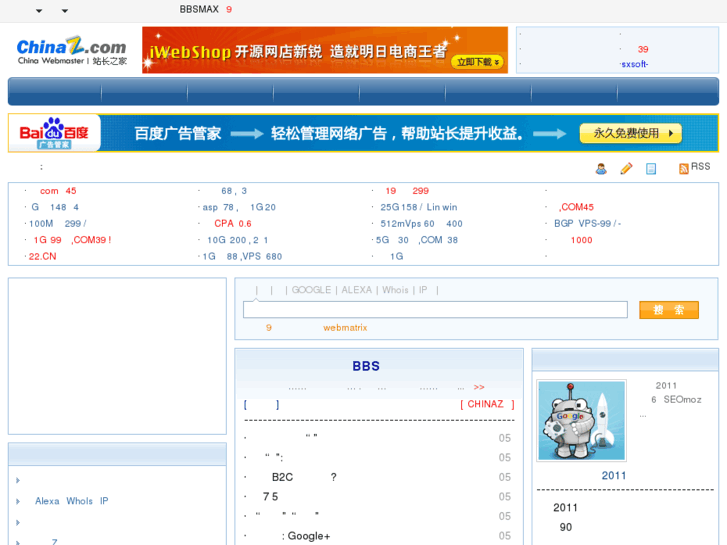This screenshot has height=545, width=727.
Task: Open the 'sxsoft-' link
Action: 634,64
